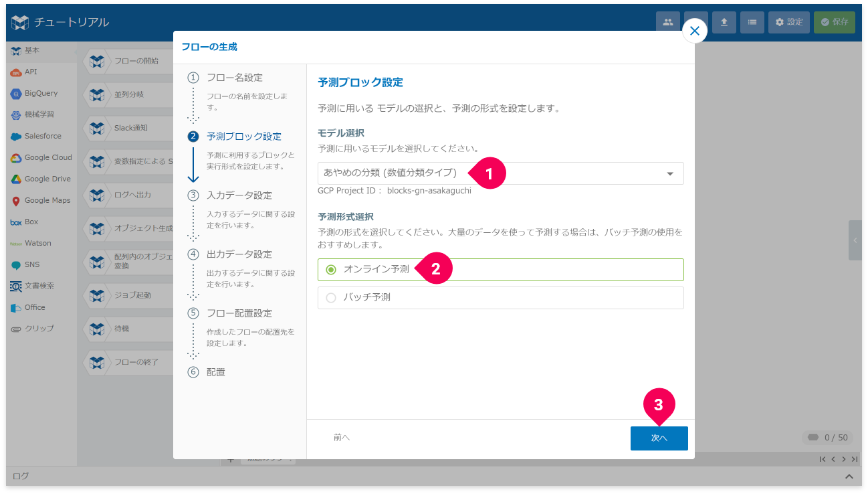Click the 文書検索 search icon
This screenshot has height=494, width=868.
point(16,286)
